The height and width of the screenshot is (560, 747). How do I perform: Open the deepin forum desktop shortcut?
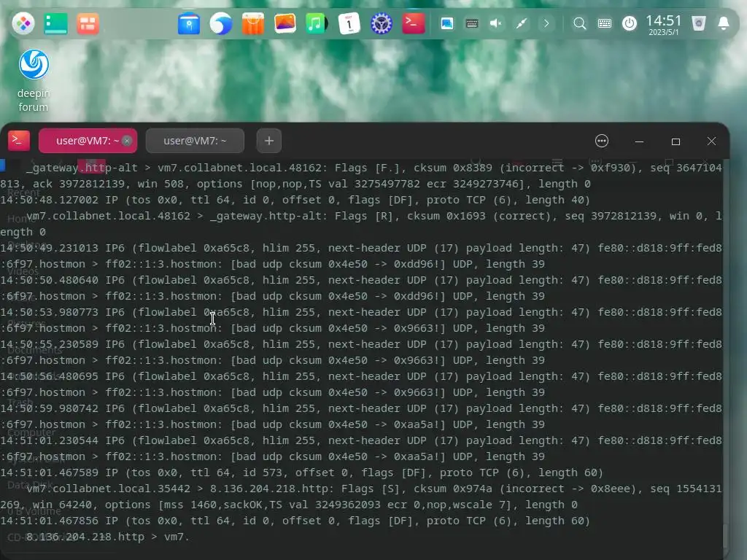click(x=34, y=80)
